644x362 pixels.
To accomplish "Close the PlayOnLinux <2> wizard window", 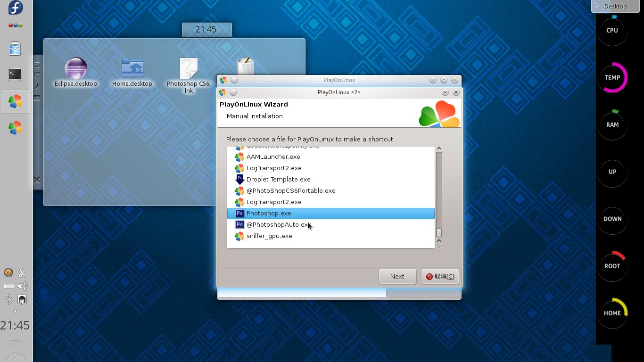I will coord(455,92).
